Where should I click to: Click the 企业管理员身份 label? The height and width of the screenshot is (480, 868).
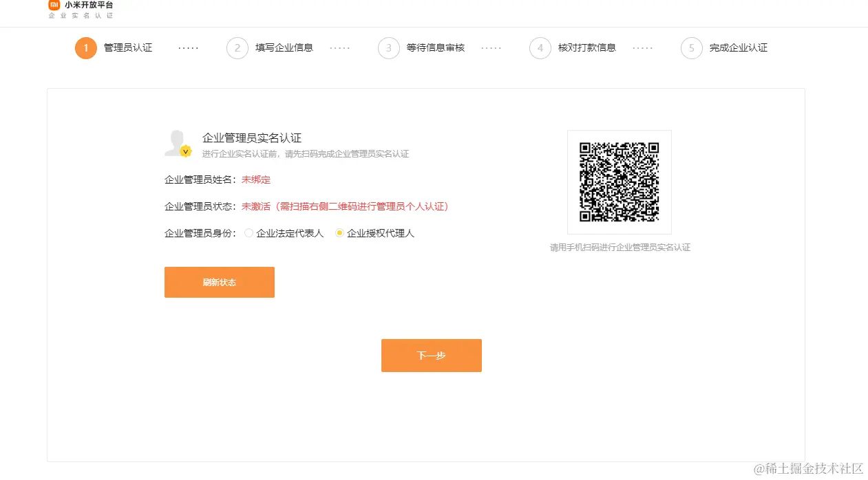[x=201, y=233]
